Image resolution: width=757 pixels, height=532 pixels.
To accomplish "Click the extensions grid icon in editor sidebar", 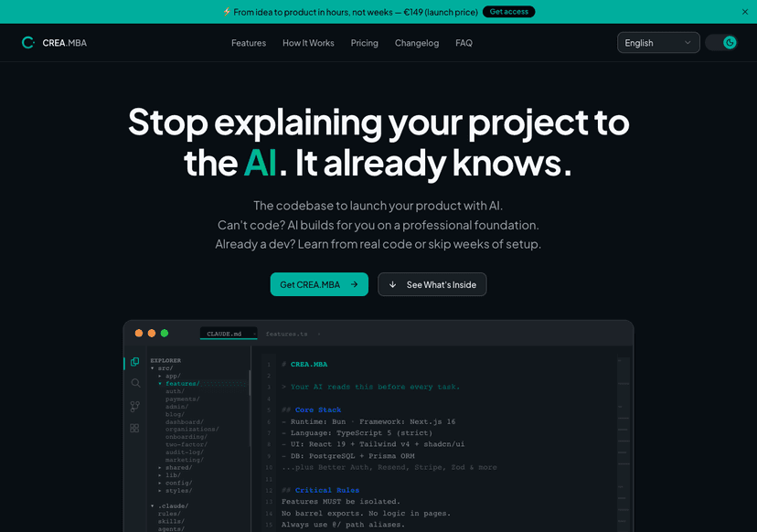I will coord(135,428).
